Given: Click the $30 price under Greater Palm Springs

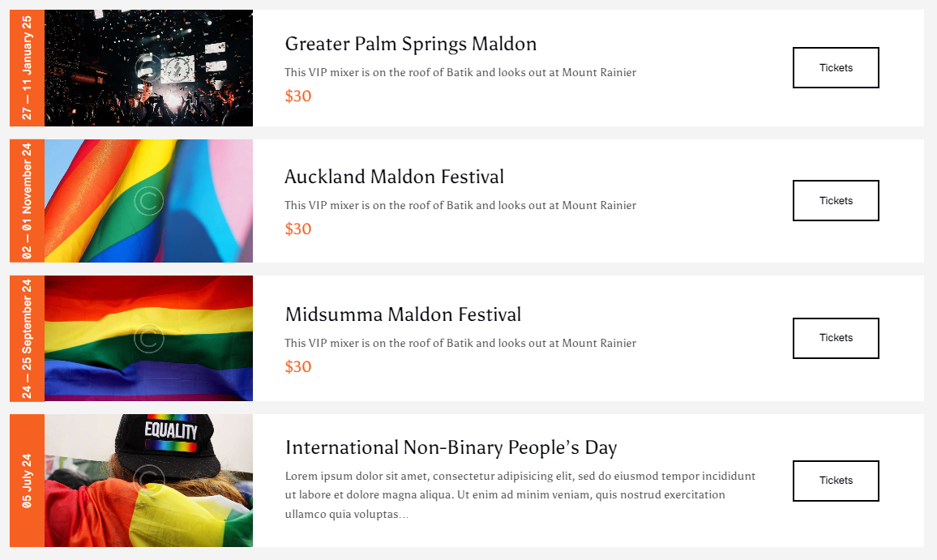Looking at the screenshot, I should point(298,96).
